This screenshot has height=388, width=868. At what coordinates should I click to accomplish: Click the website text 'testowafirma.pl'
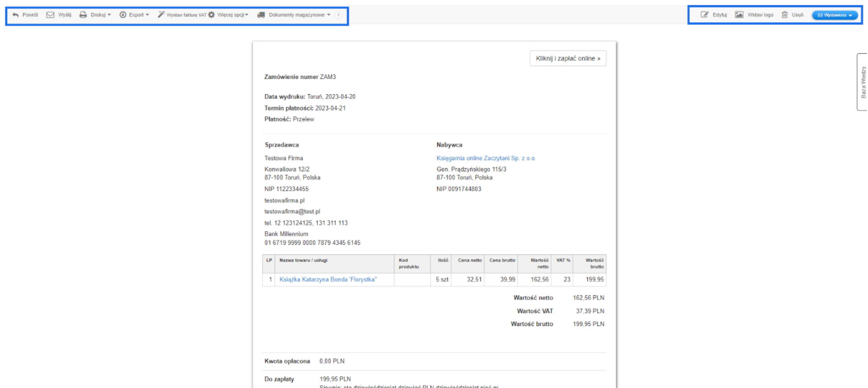(285, 200)
